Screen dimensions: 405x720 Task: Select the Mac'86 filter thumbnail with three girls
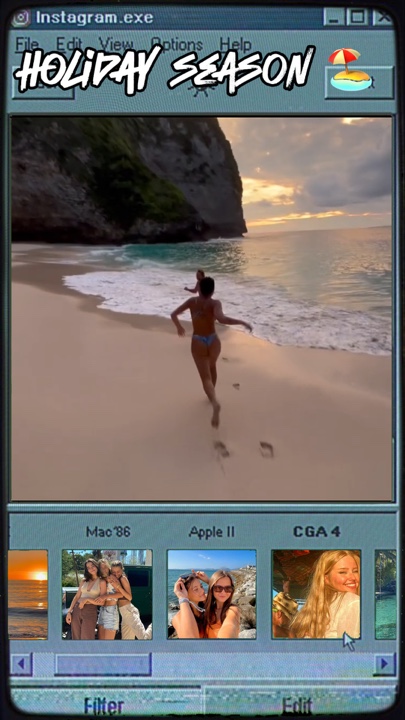(107, 594)
